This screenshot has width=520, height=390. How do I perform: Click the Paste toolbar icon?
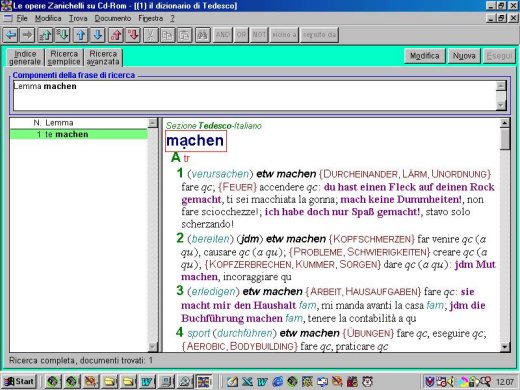pyautogui.click(x=185, y=35)
